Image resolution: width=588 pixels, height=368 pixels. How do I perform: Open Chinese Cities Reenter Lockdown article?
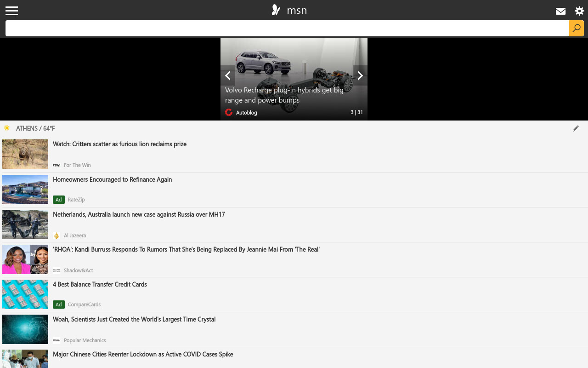pos(143,354)
